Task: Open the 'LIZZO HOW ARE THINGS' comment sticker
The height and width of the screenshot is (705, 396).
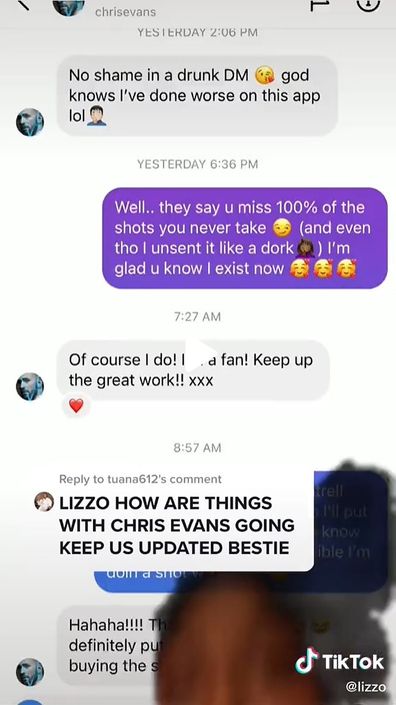Action: point(173,518)
